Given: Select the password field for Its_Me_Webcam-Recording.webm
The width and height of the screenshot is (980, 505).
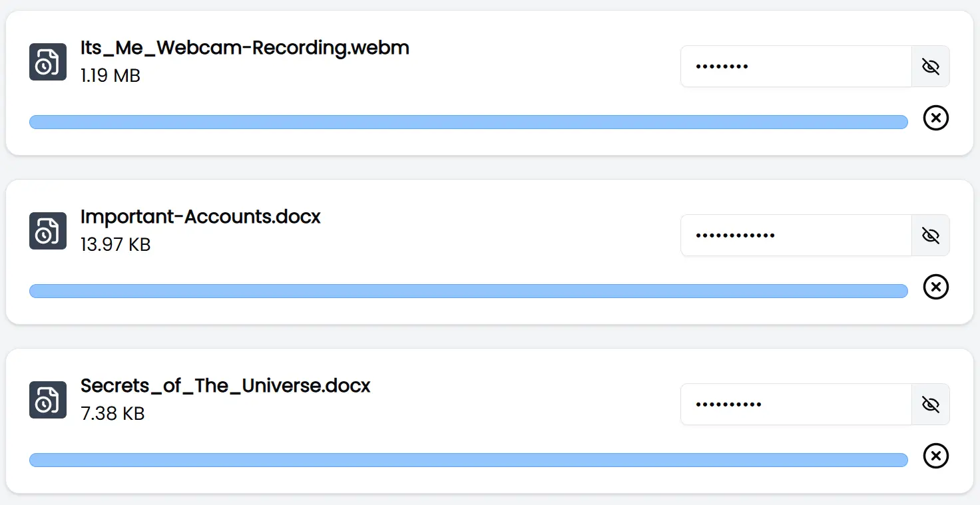Looking at the screenshot, I should click(796, 66).
